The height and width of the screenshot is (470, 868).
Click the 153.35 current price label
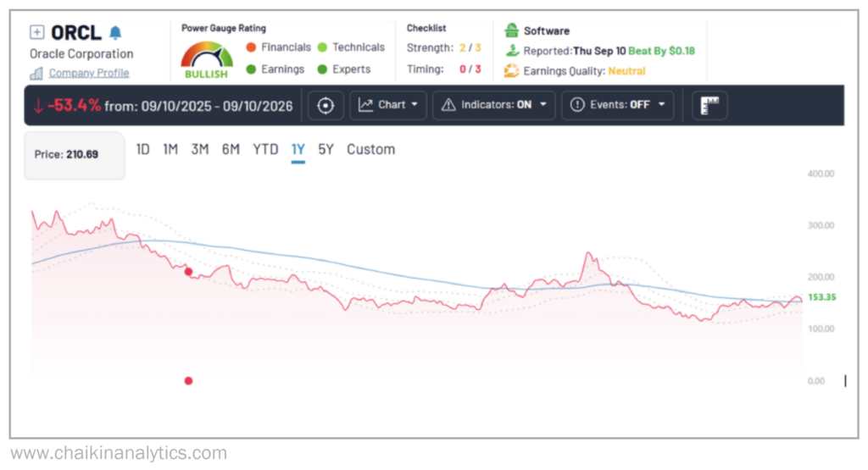[x=821, y=297]
